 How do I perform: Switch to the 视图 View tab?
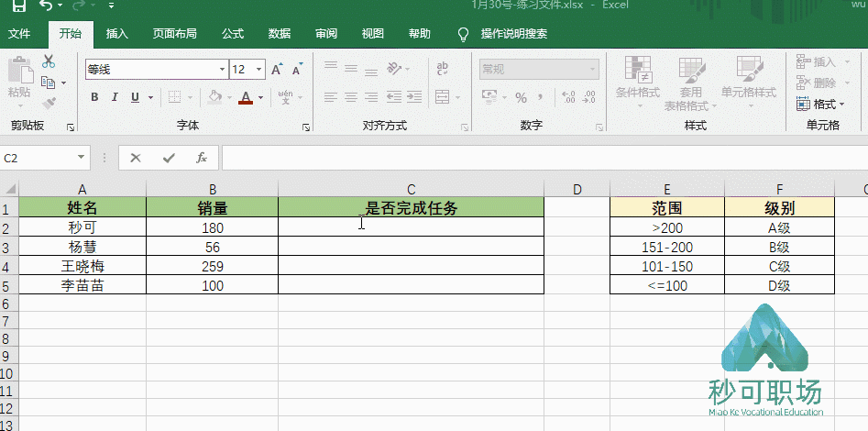tap(373, 34)
